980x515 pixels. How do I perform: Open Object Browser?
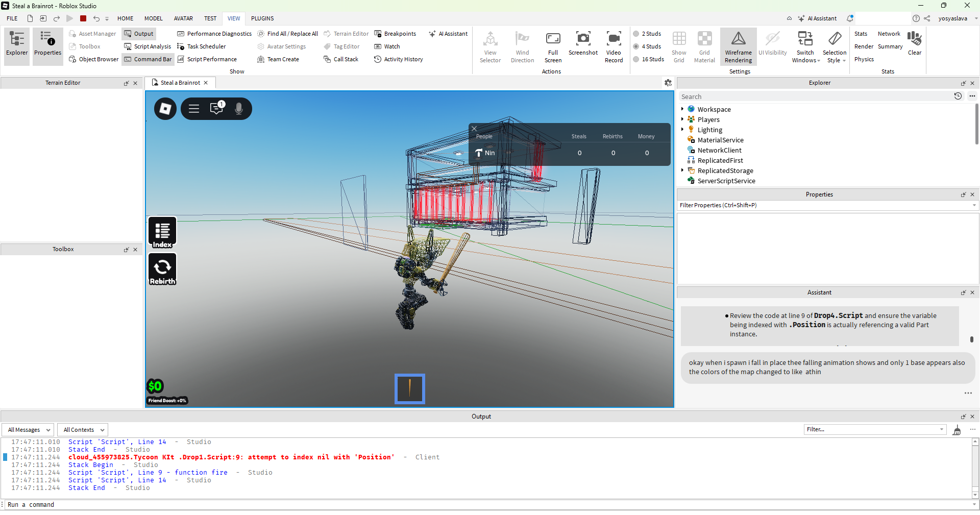click(x=93, y=59)
